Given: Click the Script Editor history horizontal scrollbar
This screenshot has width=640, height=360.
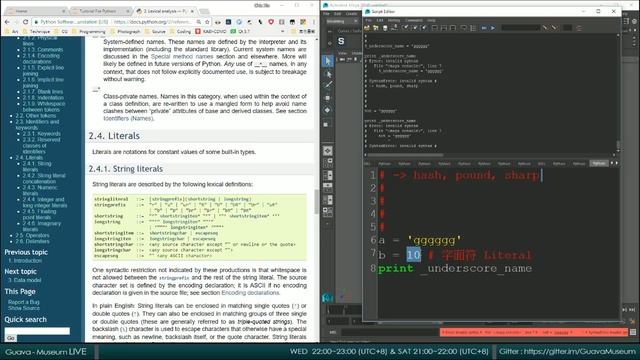Looking at the screenshot, I should pyautogui.click(x=405, y=155).
